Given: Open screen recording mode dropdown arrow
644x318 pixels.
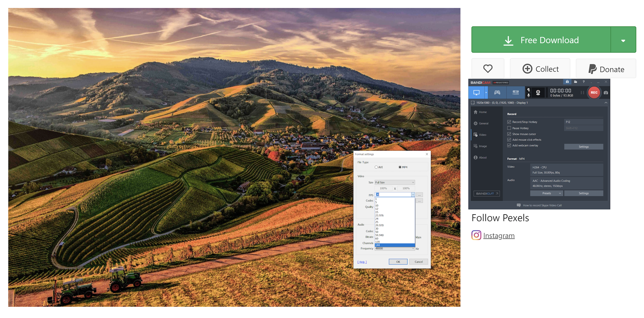Looking at the screenshot, I should (486, 92).
